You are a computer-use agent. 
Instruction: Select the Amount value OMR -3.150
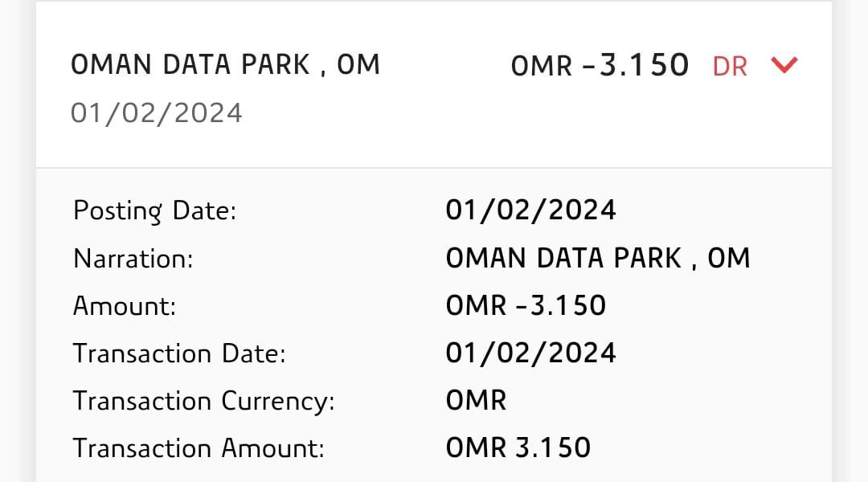pos(526,306)
